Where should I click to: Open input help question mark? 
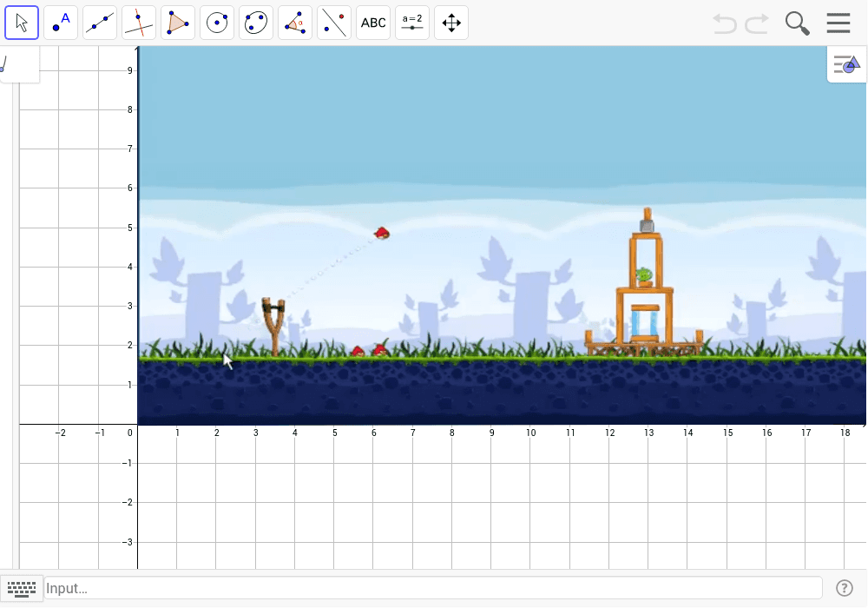[x=845, y=588]
